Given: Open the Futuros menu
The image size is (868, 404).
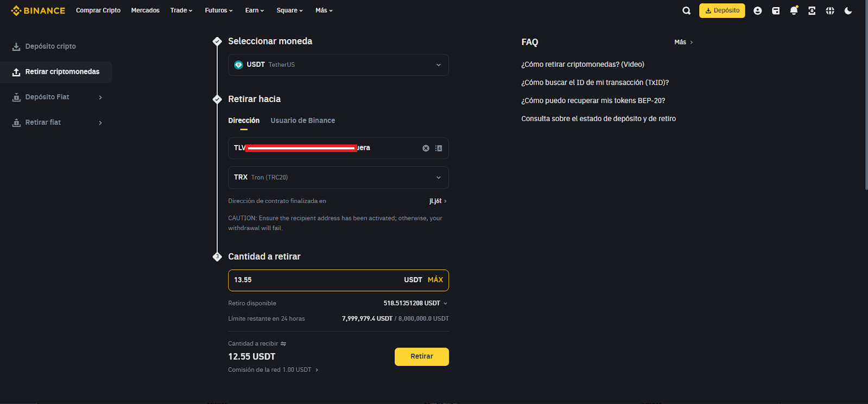Looking at the screenshot, I should click(219, 10).
